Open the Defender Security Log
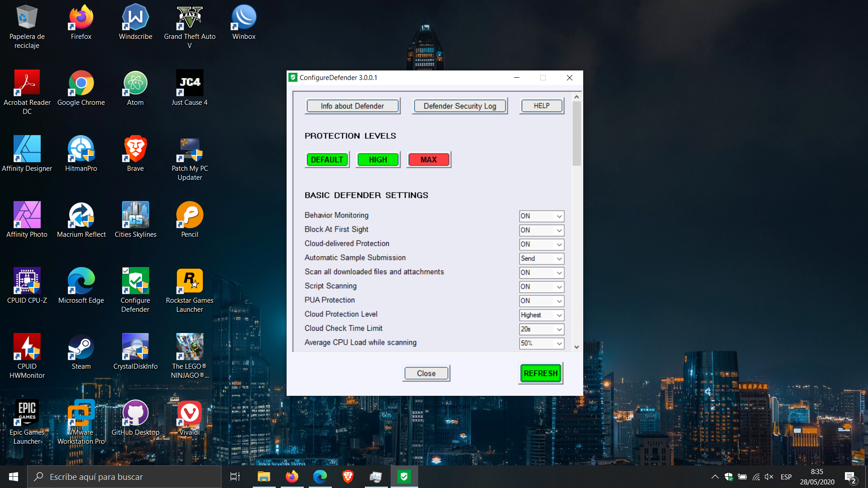 click(x=459, y=106)
